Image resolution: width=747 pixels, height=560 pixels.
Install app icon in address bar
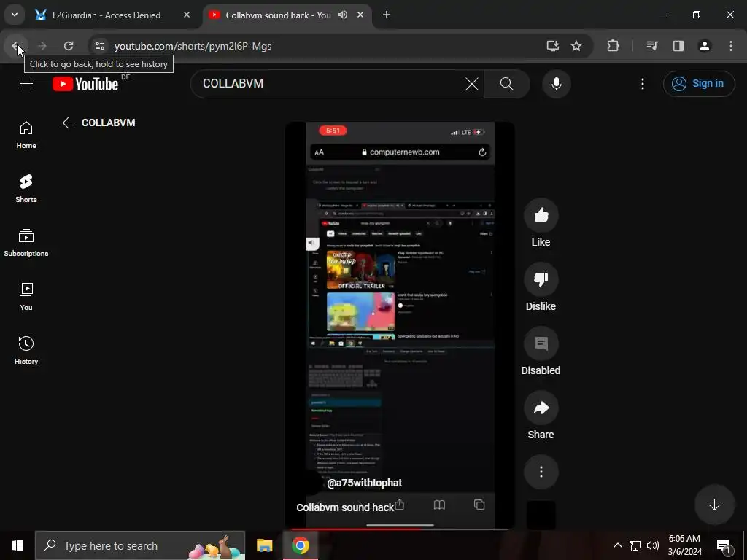[553, 46]
